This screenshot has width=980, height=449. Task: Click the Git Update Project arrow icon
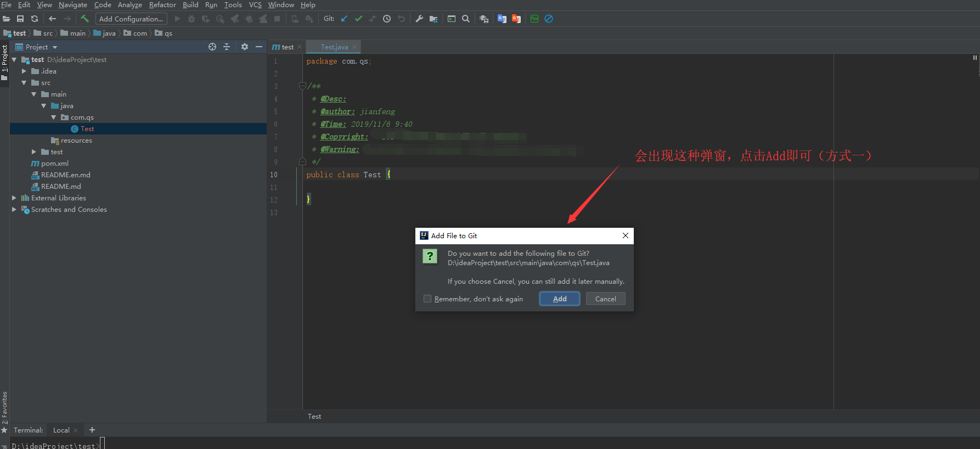(344, 19)
